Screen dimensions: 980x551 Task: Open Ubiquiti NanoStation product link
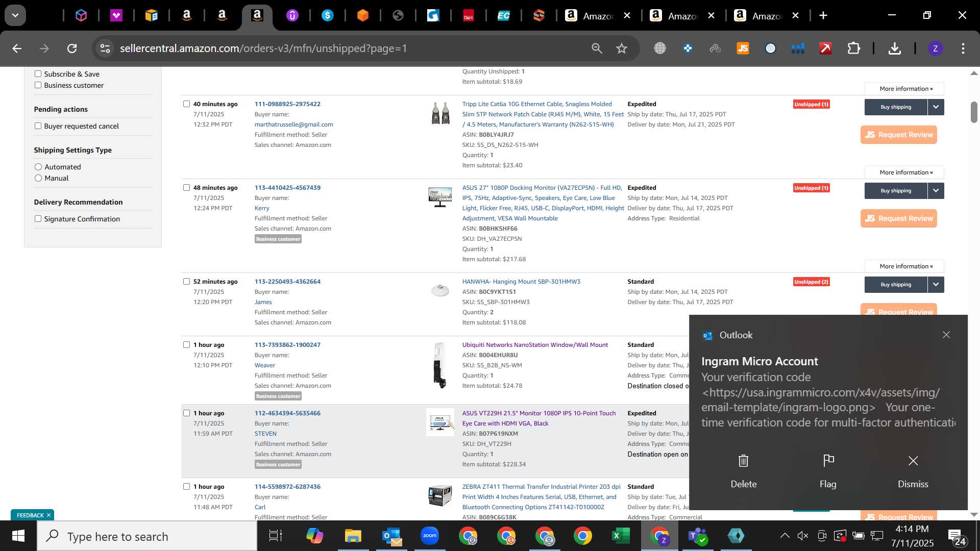tap(535, 345)
